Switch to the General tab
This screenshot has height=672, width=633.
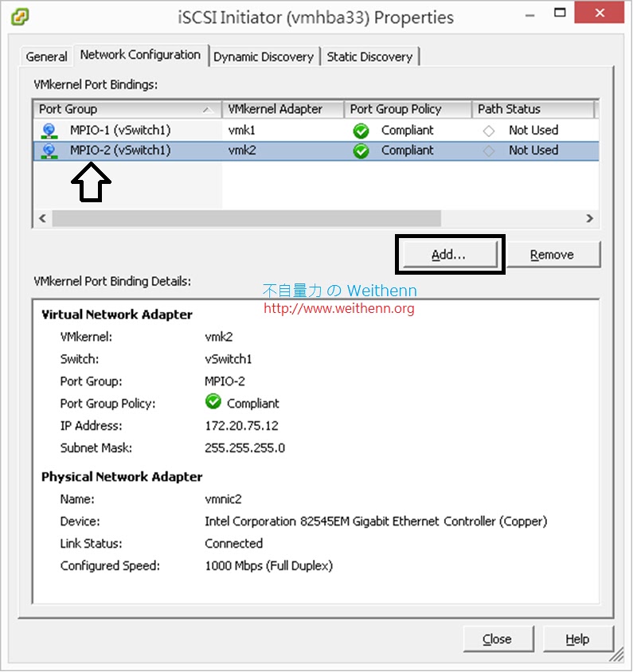coord(46,57)
